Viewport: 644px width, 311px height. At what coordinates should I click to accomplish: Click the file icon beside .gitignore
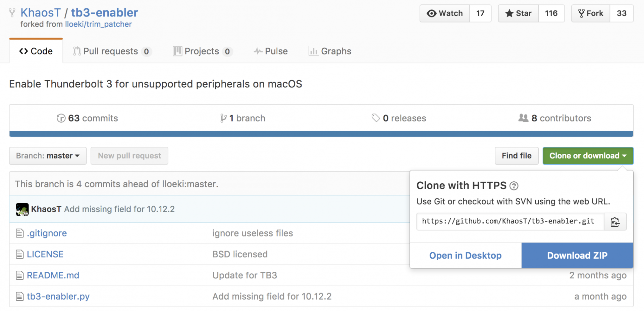[x=20, y=233]
